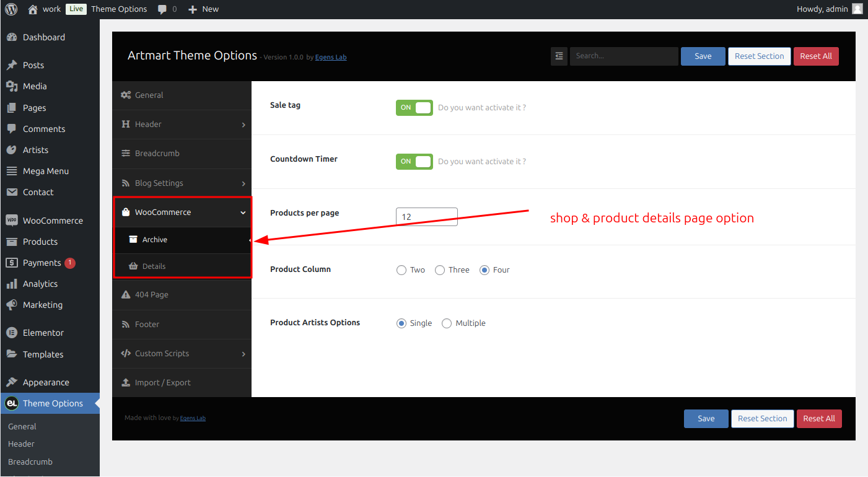
Task: Click the Payments dollar icon
Action: click(12, 263)
